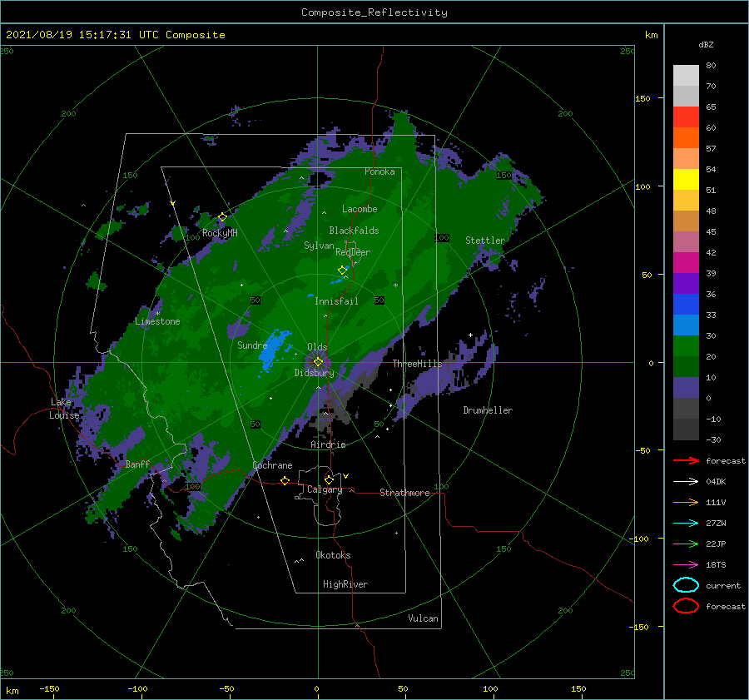Screen dimensions: 749x700
Task: Click the Banff label
Action: 137,464
